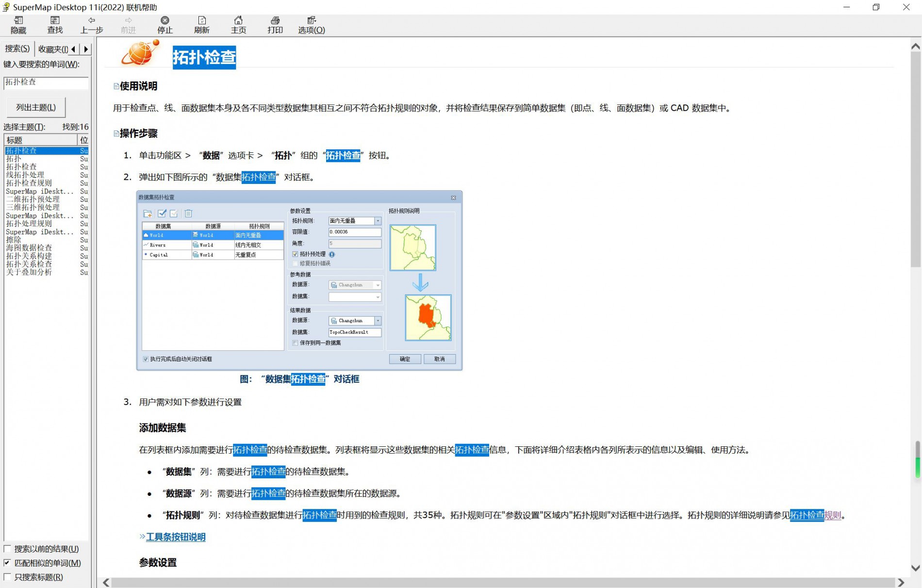Select 关于叠加分析 topic in list

[29, 272]
